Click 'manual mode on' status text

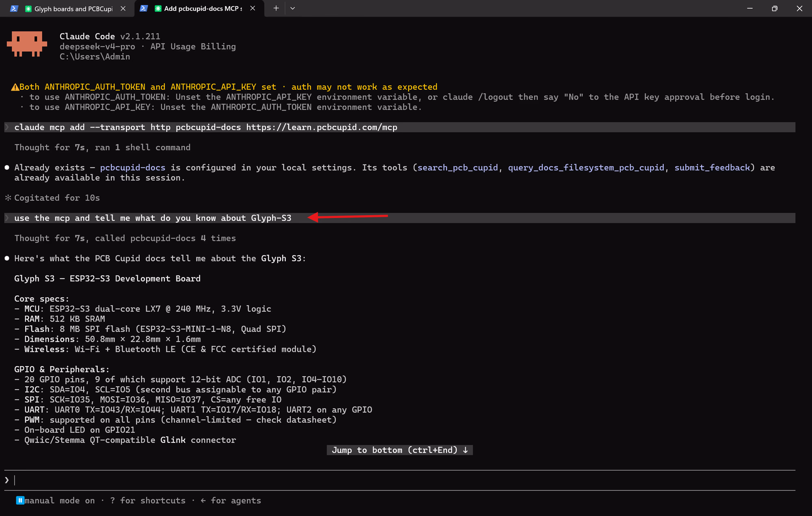(60, 501)
